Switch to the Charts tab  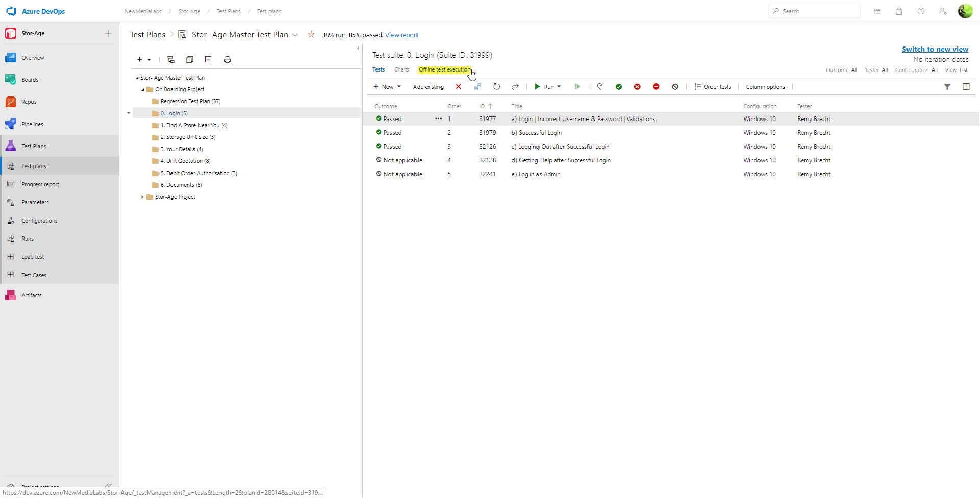coord(402,69)
